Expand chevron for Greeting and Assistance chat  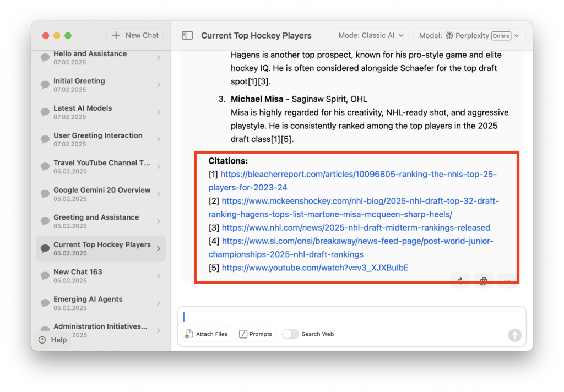pyautogui.click(x=159, y=221)
